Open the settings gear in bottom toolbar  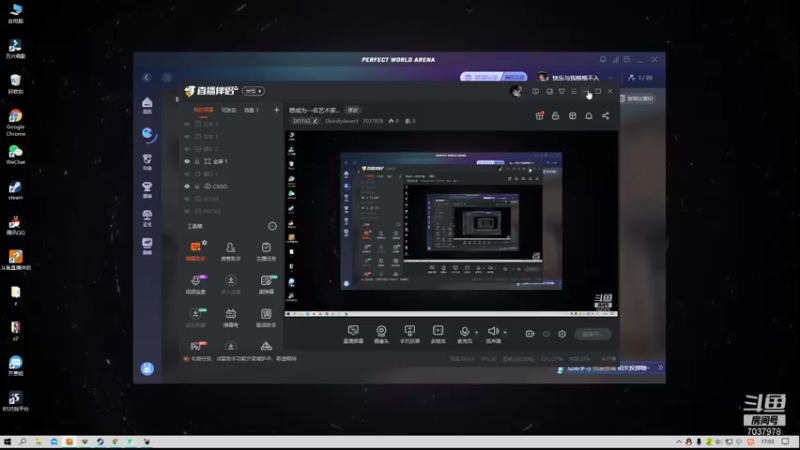562,334
